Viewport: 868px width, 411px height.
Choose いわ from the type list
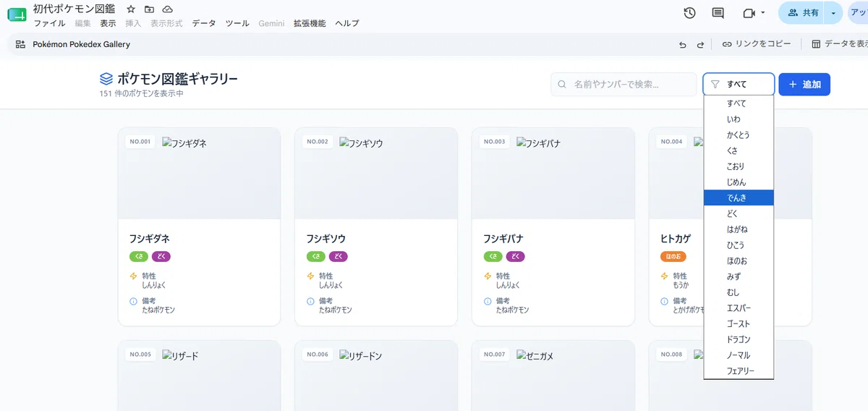coord(739,119)
